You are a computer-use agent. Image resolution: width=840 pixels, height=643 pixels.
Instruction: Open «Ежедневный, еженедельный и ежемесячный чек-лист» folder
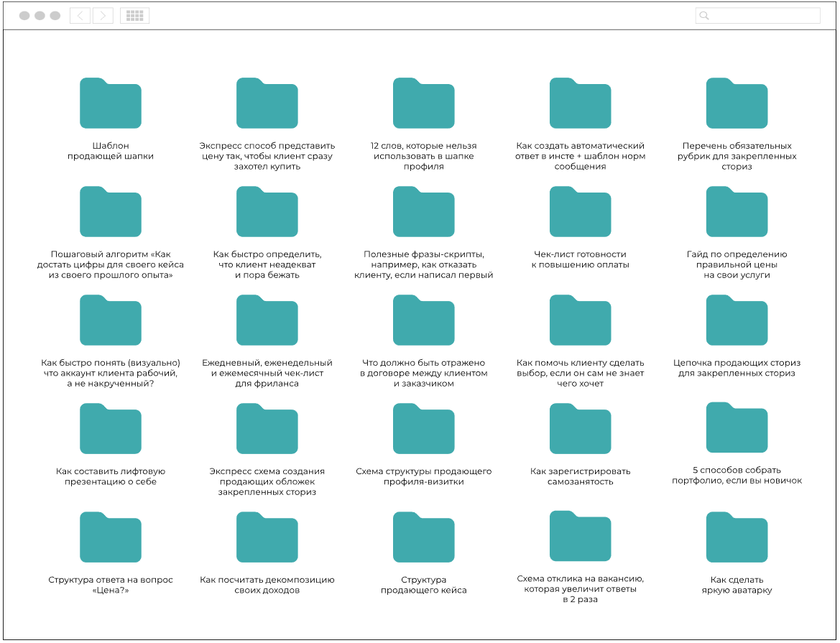click(267, 320)
